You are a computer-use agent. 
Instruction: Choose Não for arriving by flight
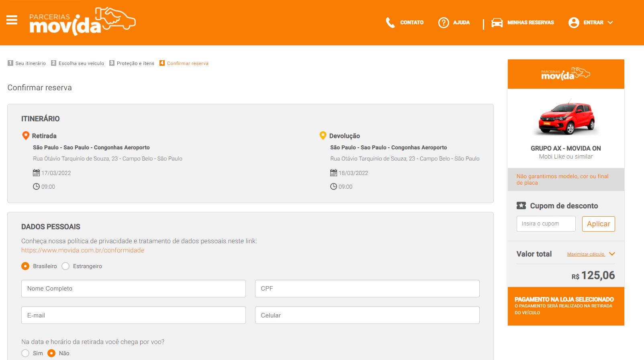pos(51,353)
